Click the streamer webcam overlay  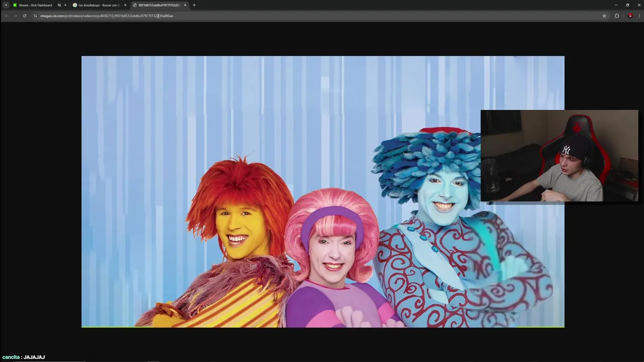(x=559, y=156)
